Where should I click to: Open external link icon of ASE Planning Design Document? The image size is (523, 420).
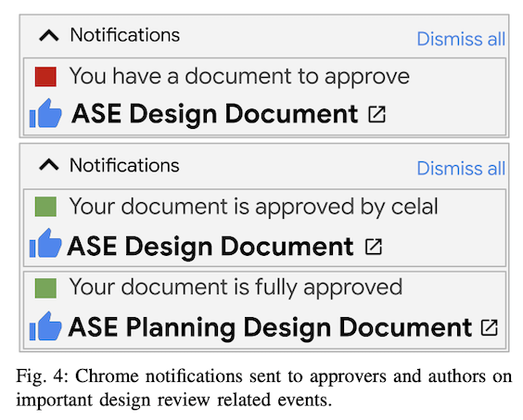[x=490, y=327]
